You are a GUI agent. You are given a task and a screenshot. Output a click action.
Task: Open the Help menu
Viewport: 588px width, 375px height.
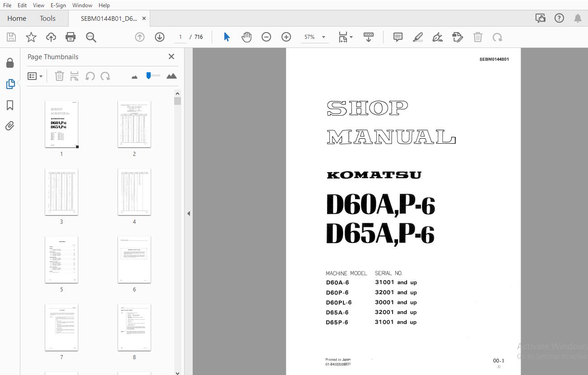pyautogui.click(x=104, y=5)
